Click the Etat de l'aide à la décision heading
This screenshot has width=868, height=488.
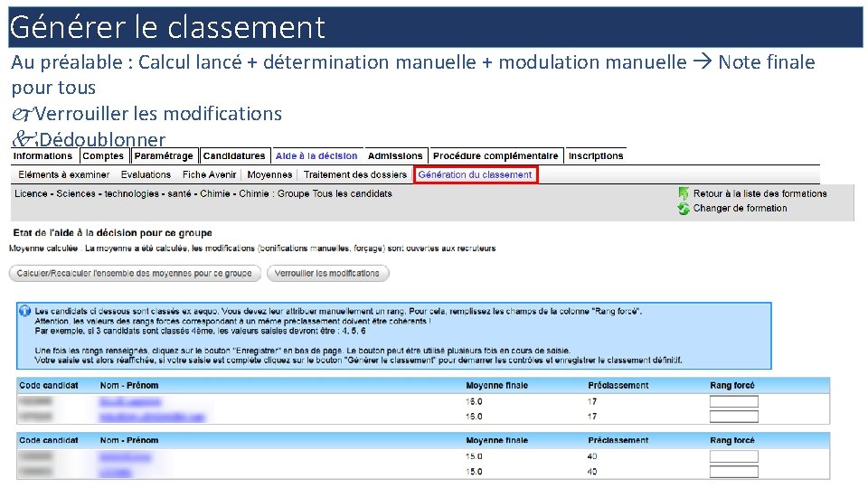[x=112, y=233]
